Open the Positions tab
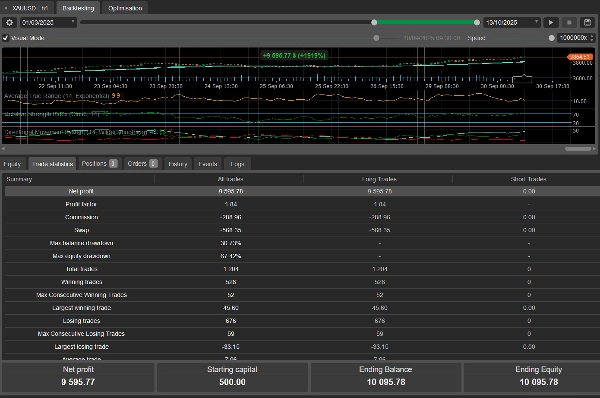 click(99, 164)
